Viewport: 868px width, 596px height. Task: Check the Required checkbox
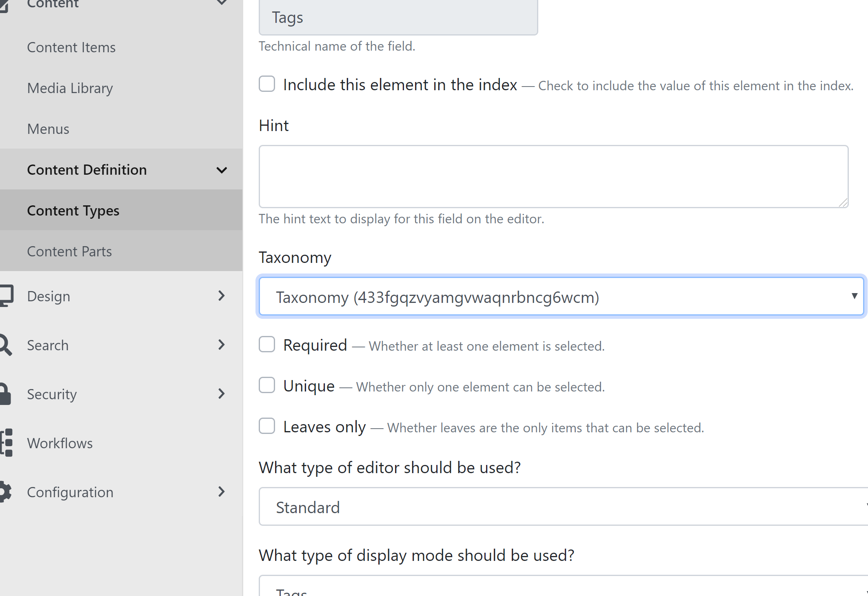point(267,345)
